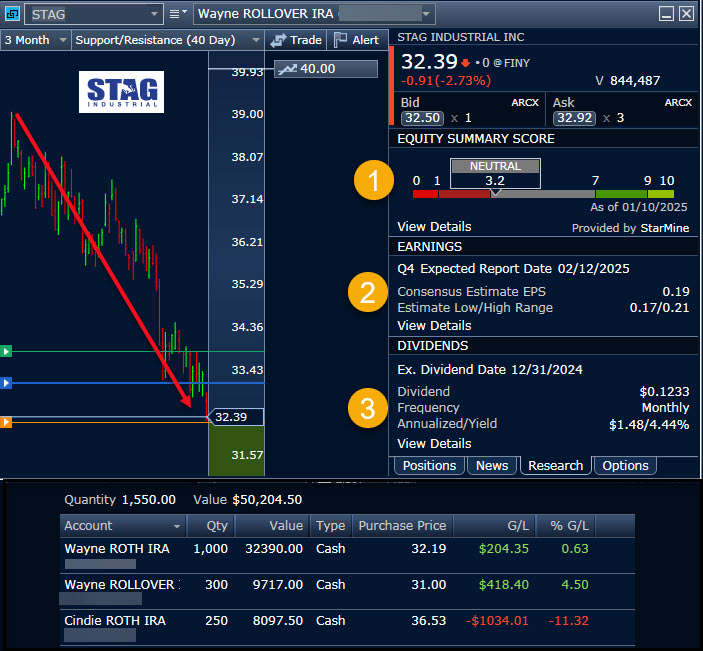This screenshot has width=703, height=651.
Task: Minimize the STAG quote window
Action: pyautogui.click(x=666, y=14)
